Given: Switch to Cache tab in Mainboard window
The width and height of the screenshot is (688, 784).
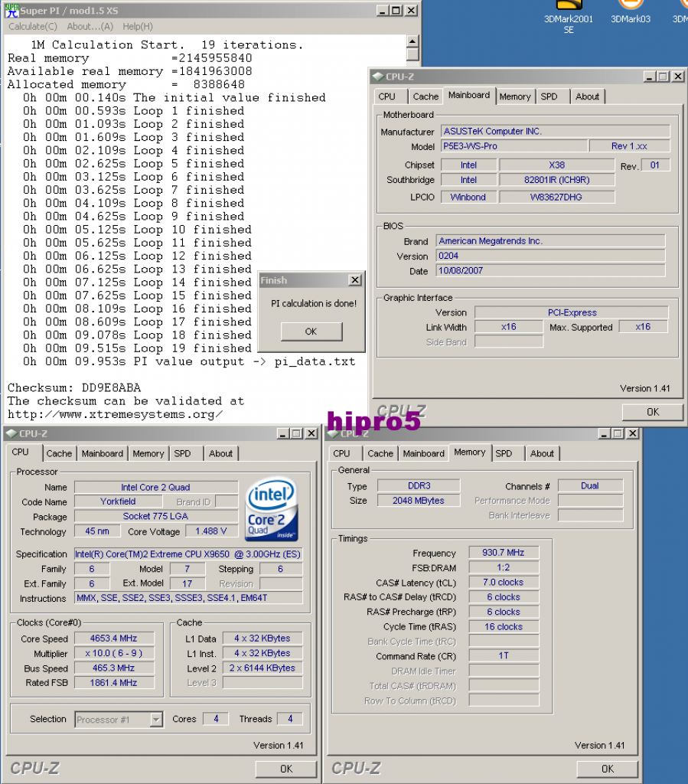Looking at the screenshot, I should tap(426, 96).
